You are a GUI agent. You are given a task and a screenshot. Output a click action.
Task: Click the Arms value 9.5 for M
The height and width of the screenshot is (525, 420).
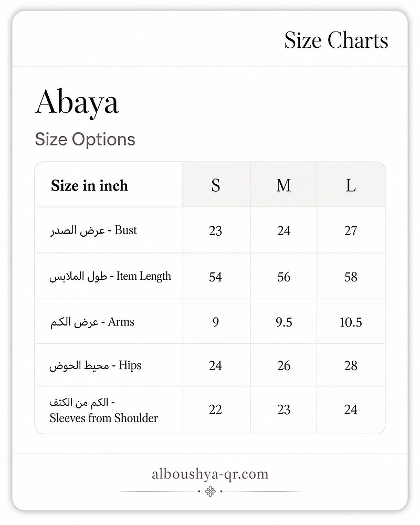[283, 322]
